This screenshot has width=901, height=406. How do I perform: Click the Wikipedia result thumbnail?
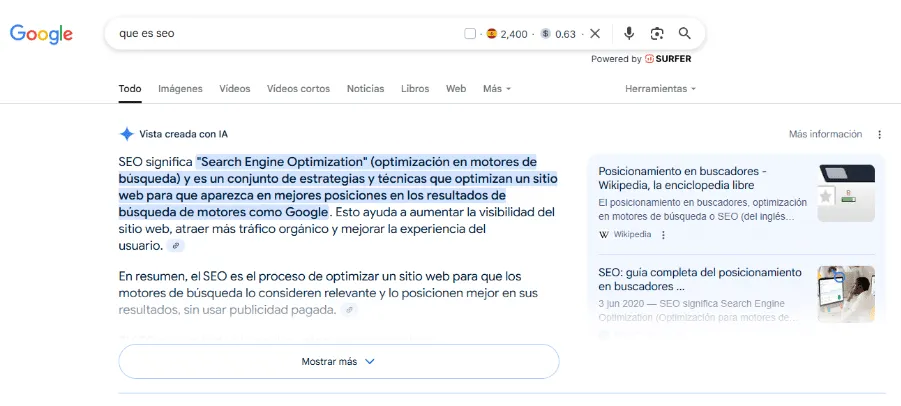[846, 193]
